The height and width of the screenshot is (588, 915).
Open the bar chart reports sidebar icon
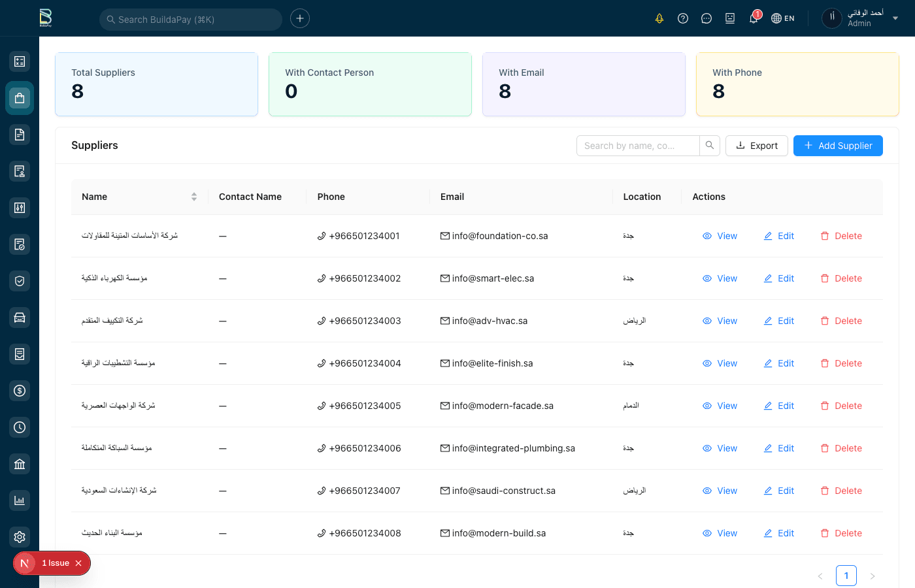[20, 500]
